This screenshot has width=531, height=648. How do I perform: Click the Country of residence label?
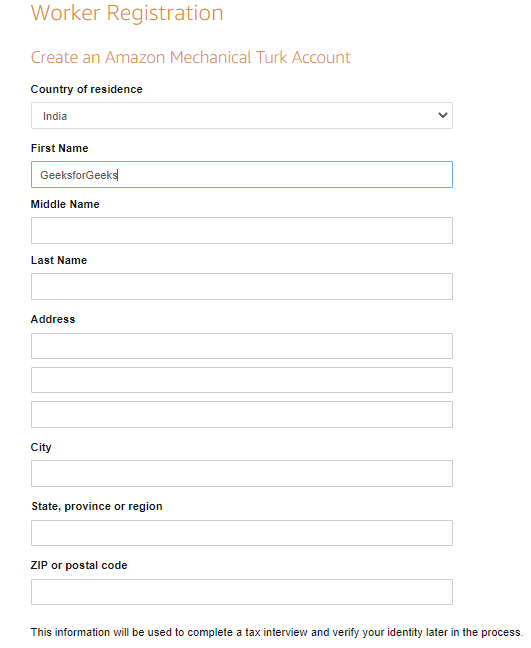click(x=86, y=89)
